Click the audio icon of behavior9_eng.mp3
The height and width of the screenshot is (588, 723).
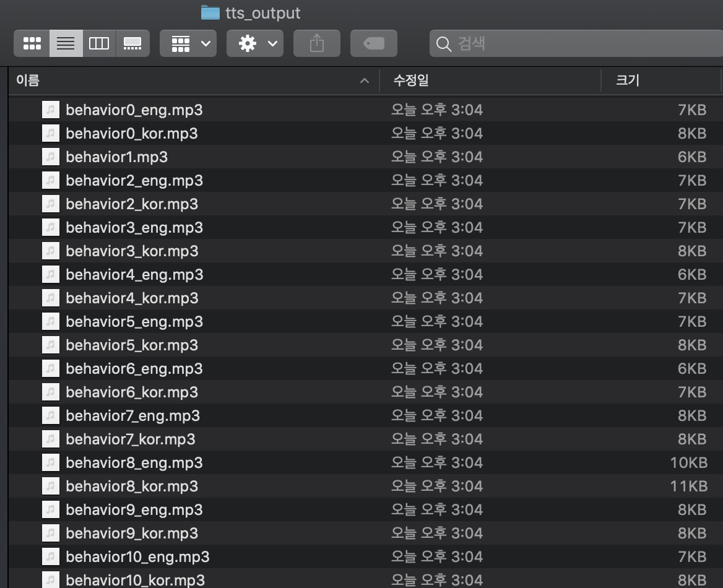(51, 509)
